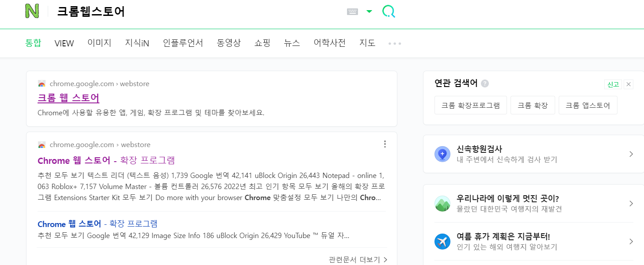Select related search 크롬 확장

(x=533, y=105)
